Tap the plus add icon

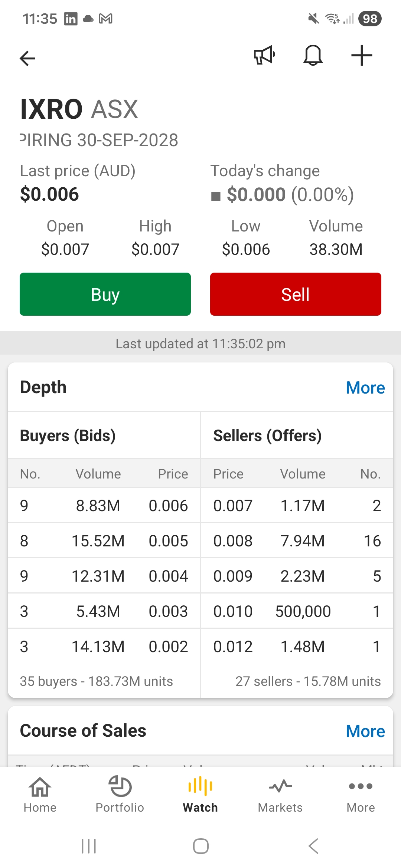tap(362, 56)
